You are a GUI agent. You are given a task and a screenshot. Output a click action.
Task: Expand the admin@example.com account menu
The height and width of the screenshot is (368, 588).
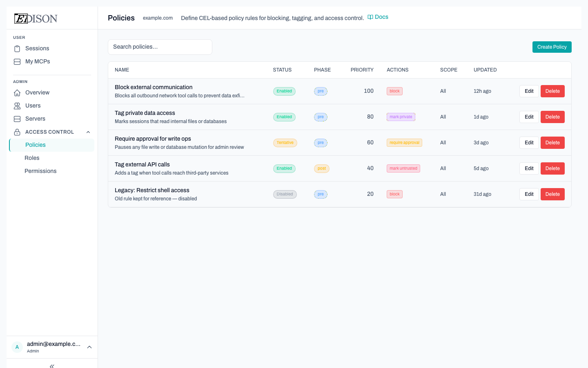[89, 347]
